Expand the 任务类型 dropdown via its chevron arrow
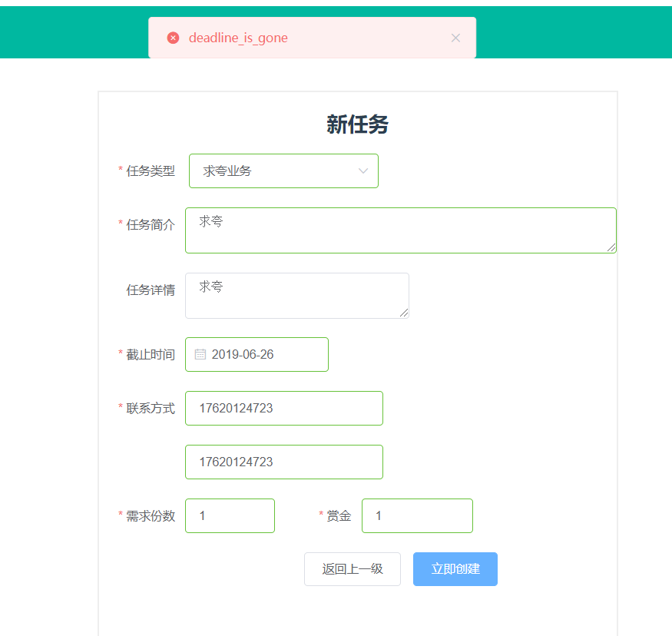The width and height of the screenshot is (672, 636). tap(363, 171)
